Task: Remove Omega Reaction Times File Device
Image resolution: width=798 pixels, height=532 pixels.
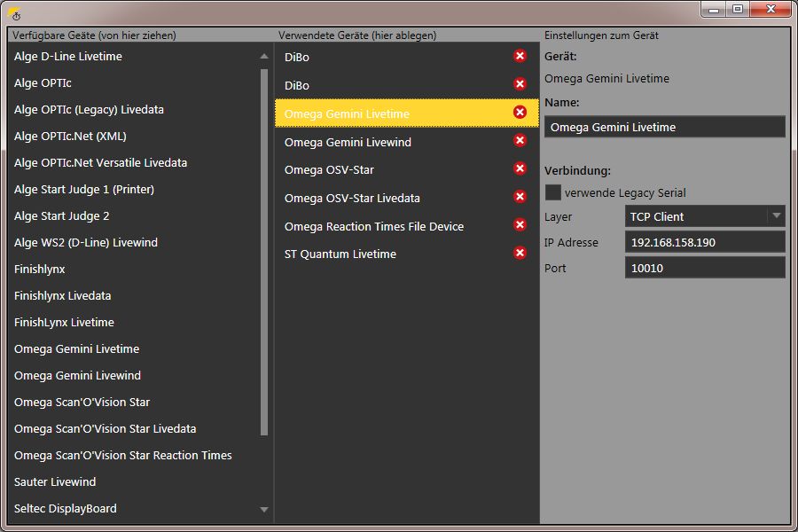Action: [x=520, y=224]
